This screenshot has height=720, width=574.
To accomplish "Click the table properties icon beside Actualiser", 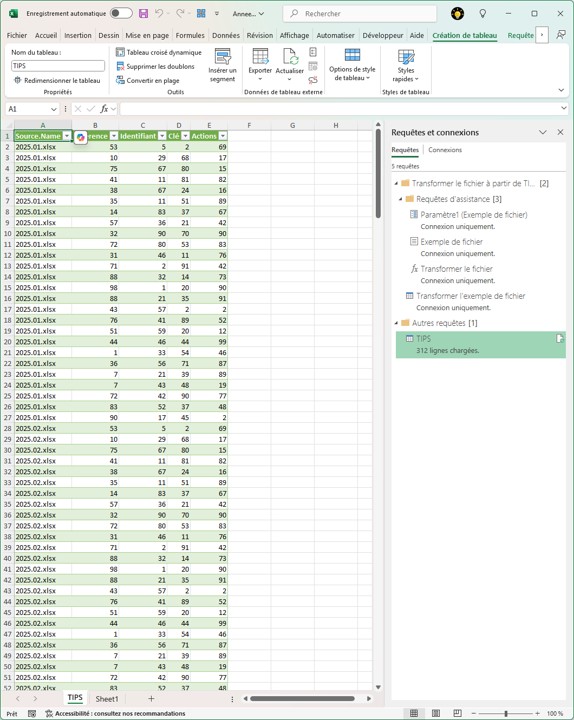I will [313, 52].
